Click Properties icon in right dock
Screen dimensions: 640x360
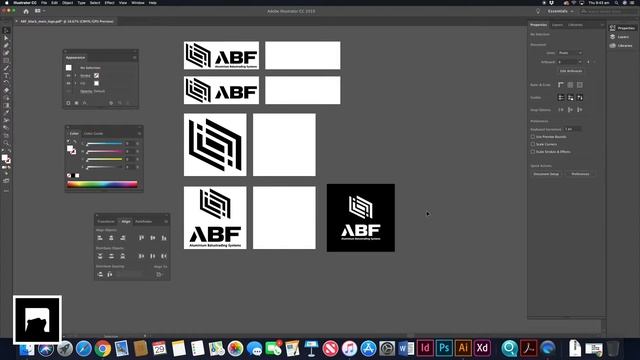[x=613, y=28]
